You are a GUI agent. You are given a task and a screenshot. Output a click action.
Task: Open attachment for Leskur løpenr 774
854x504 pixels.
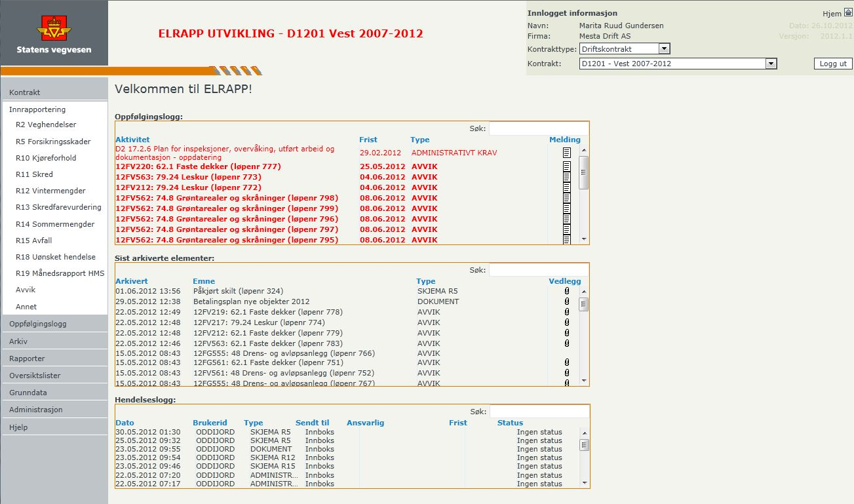(x=567, y=322)
